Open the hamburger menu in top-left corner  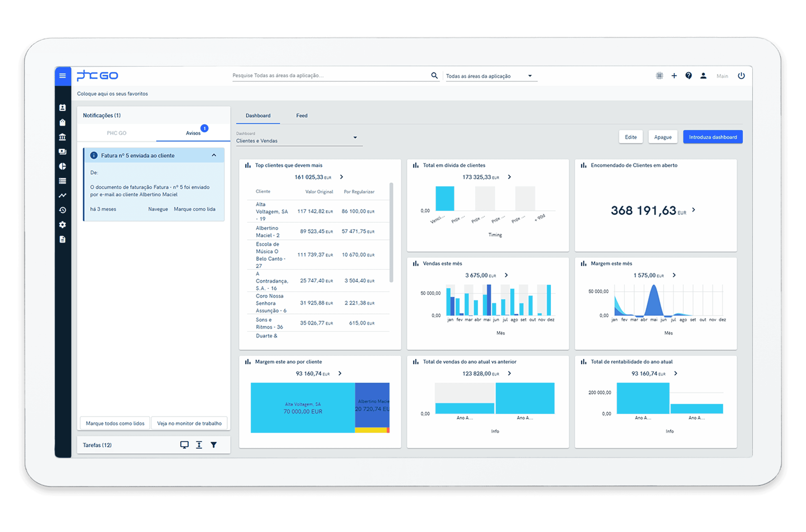(62, 76)
